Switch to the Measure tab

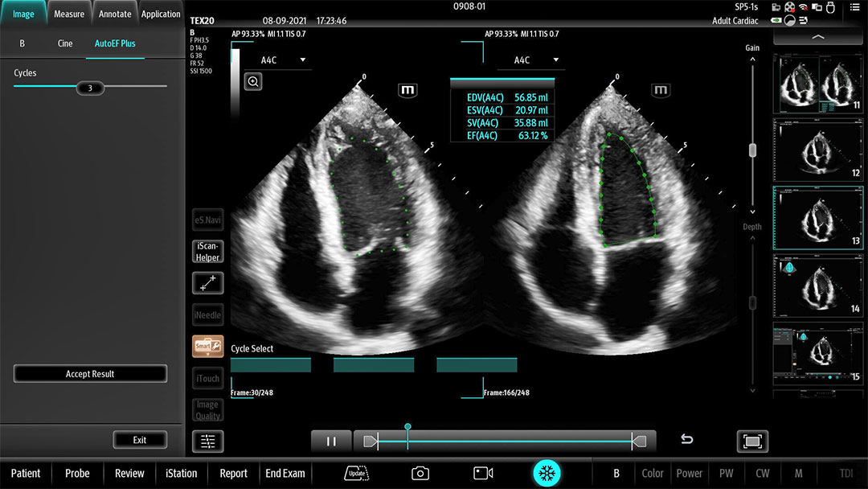(x=69, y=14)
